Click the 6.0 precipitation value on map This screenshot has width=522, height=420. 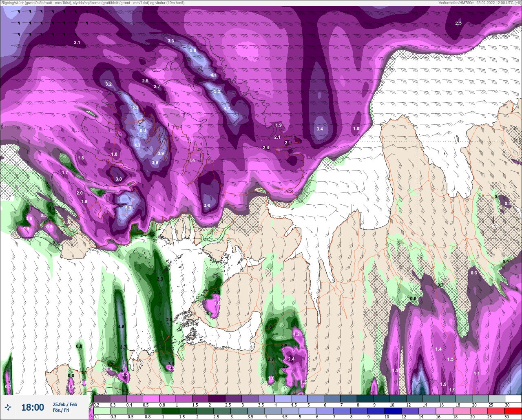[x=143, y=130]
